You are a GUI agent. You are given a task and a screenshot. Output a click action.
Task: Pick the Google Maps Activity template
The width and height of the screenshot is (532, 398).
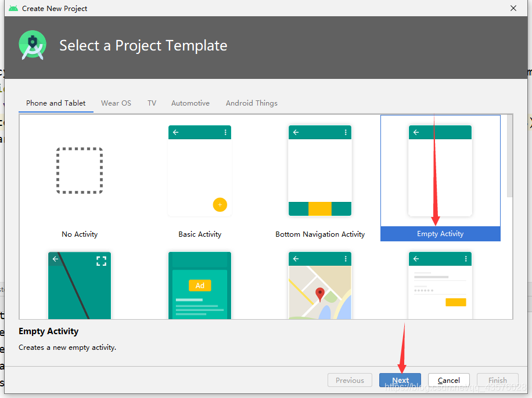pos(320,285)
